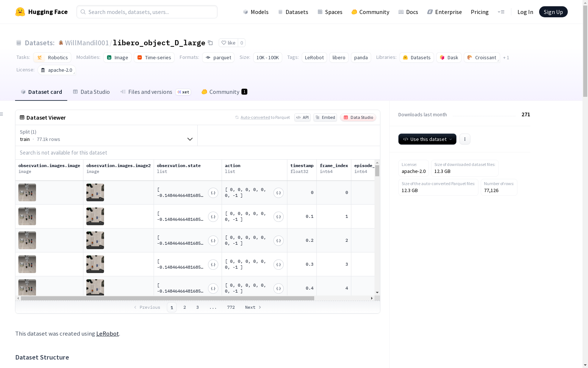Open the left sidebar toggle icon
Viewport: 588px width, 368px height.
pyautogui.click(x=2, y=114)
